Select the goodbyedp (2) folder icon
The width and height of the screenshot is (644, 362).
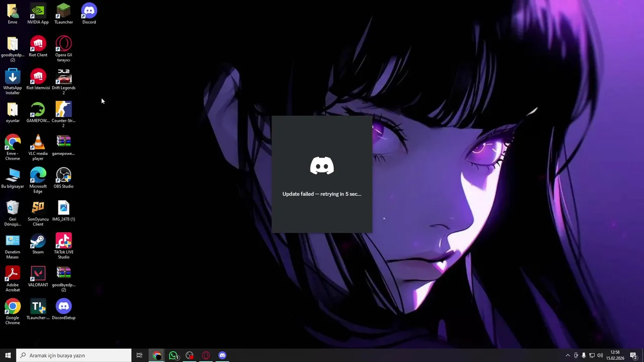click(13, 49)
